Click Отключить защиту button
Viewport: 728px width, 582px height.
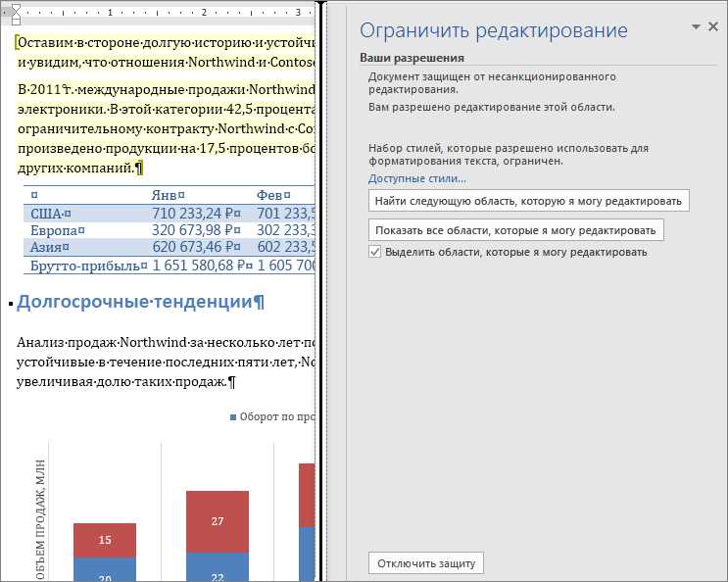426,563
